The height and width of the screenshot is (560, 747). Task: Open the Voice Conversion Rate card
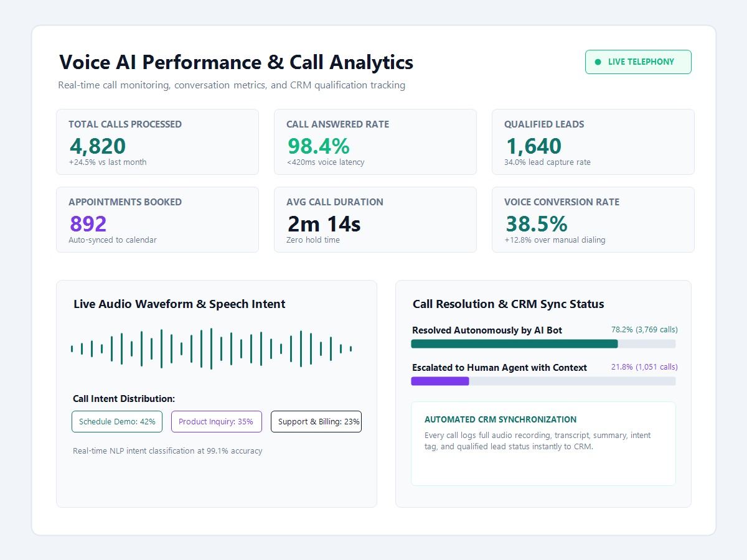(593, 220)
